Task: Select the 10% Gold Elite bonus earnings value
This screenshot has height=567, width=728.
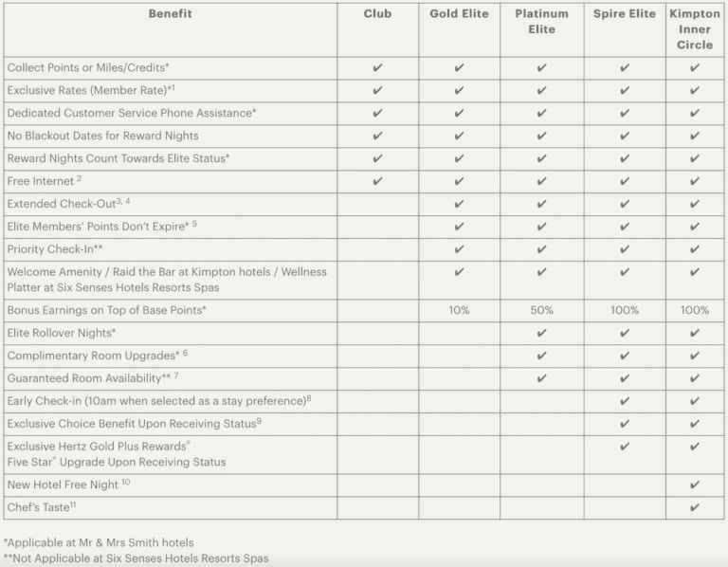Action: (460, 310)
